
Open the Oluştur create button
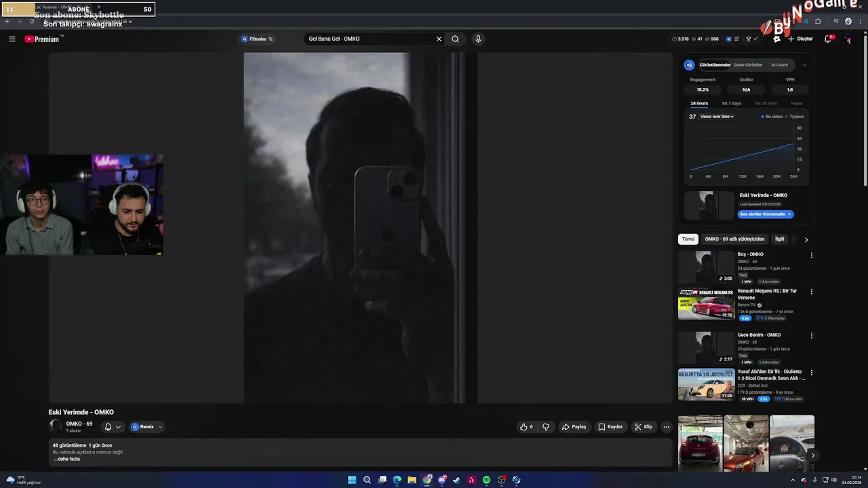(x=800, y=39)
